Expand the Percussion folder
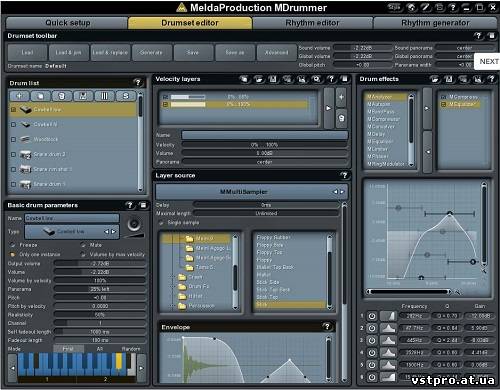This screenshot has height=390, width=500. click(173, 306)
